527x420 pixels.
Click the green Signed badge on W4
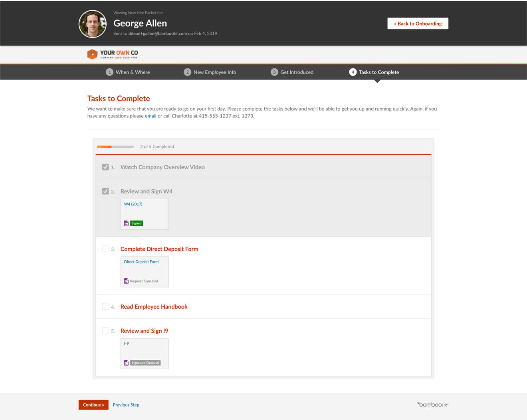137,223
